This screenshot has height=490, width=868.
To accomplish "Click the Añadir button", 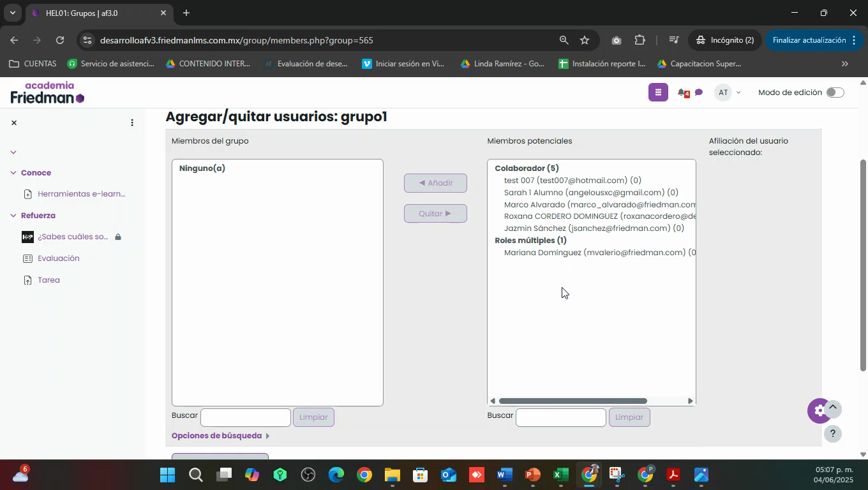I will [x=435, y=183].
